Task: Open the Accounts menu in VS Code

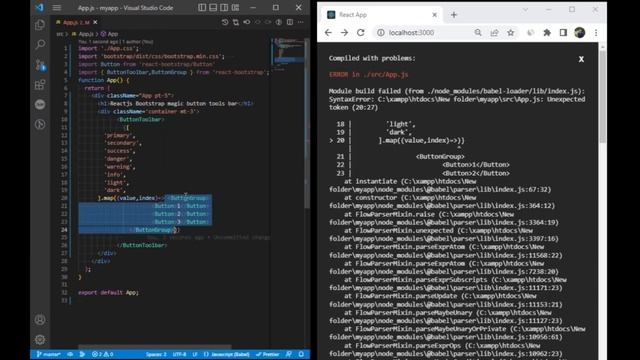Action: 40,320
